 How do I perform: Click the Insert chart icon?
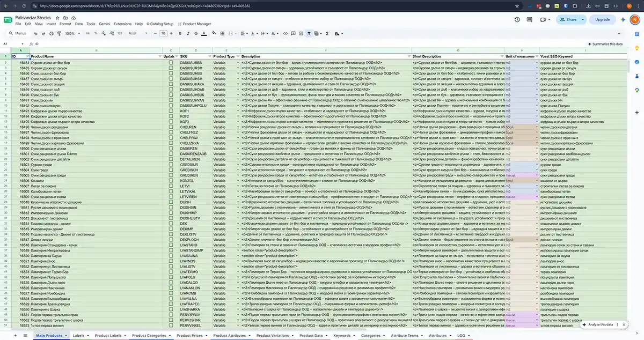(x=301, y=33)
